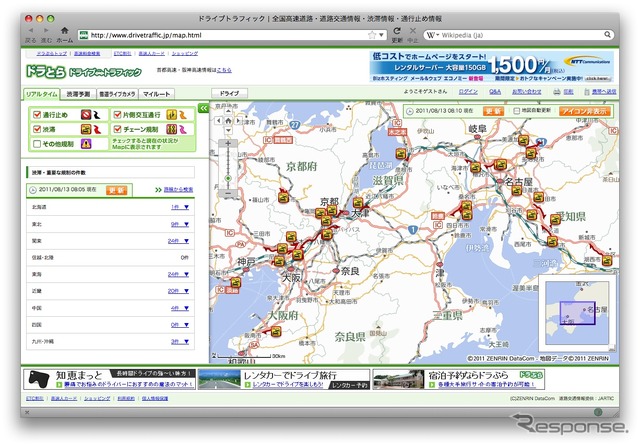Viewport: 640px width, 446px height.
Task: Zoom out with the map minus button
Action: 228,193
